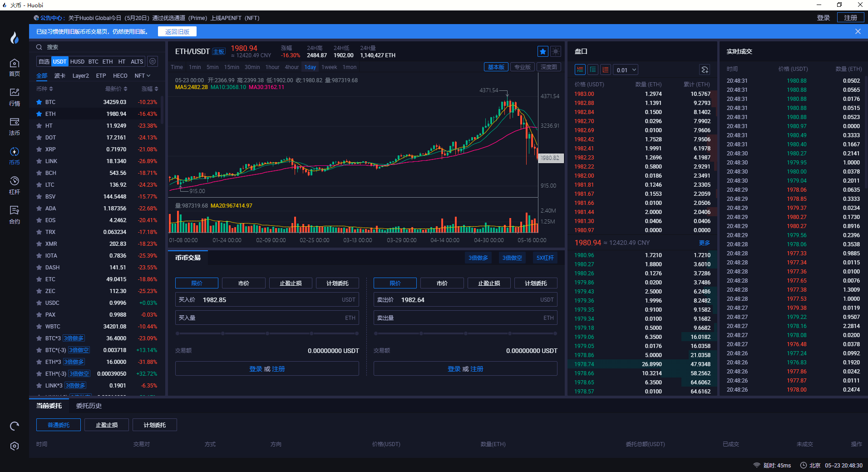Sort coin list by 币种 name
The height and width of the screenshot is (472, 868).
tap(44, 89)
